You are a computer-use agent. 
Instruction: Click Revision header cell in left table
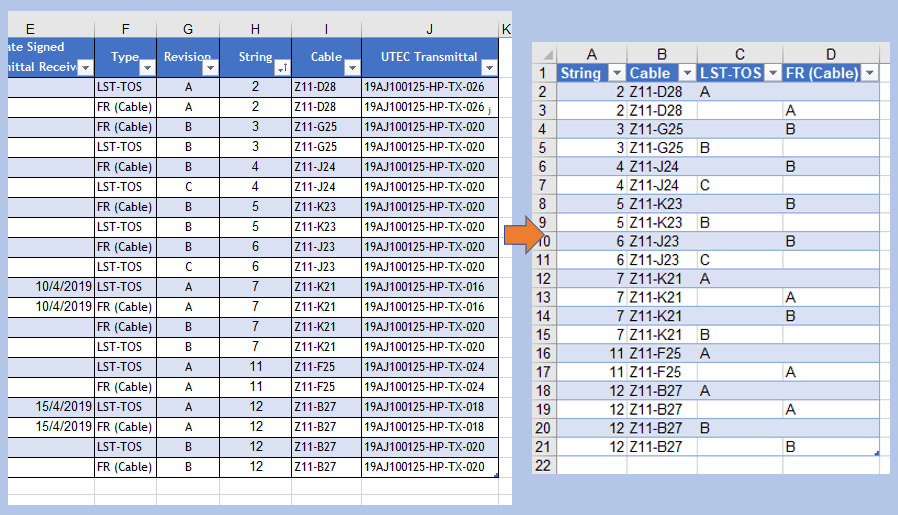pyautogui.click(x=188, y=57)
